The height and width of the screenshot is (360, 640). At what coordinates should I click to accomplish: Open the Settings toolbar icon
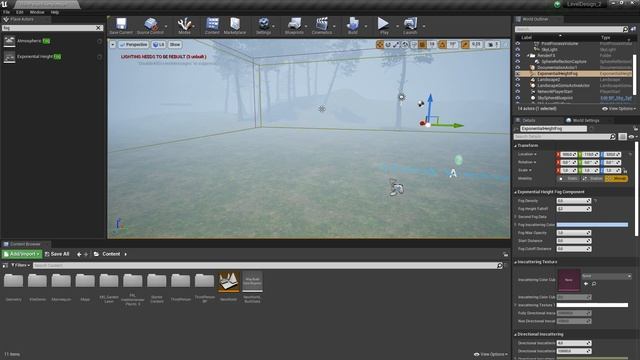(264, 26)
